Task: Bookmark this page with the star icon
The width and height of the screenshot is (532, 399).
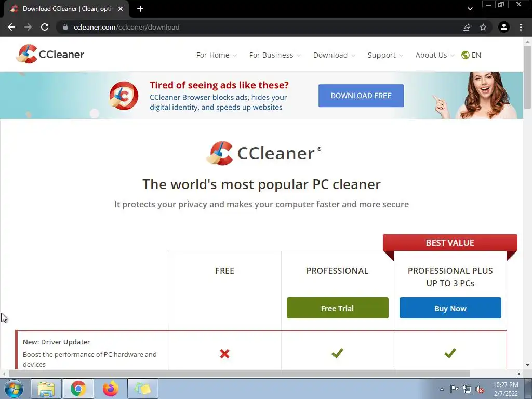Action: [x=483, y=27]
